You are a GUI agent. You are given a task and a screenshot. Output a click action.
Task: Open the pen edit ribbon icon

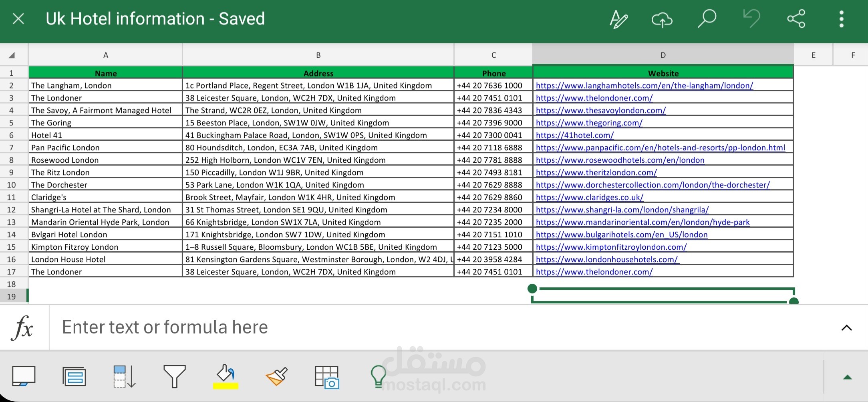pyautogui.click(x=618, y=19)
